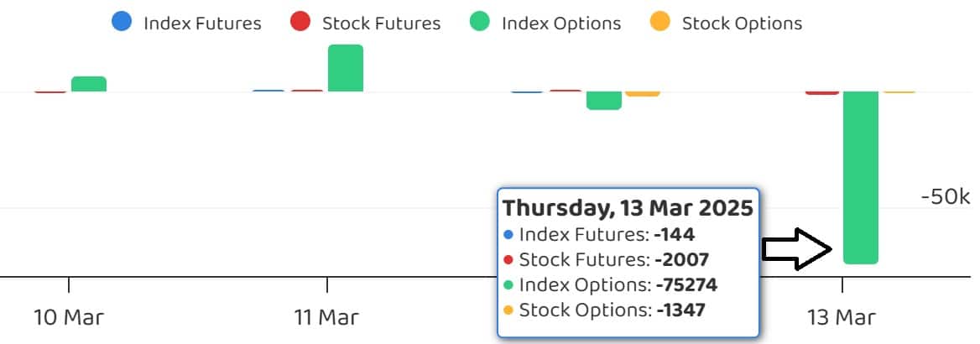Click the green 11 Mar Index Options bar

[x=345, y=68]
